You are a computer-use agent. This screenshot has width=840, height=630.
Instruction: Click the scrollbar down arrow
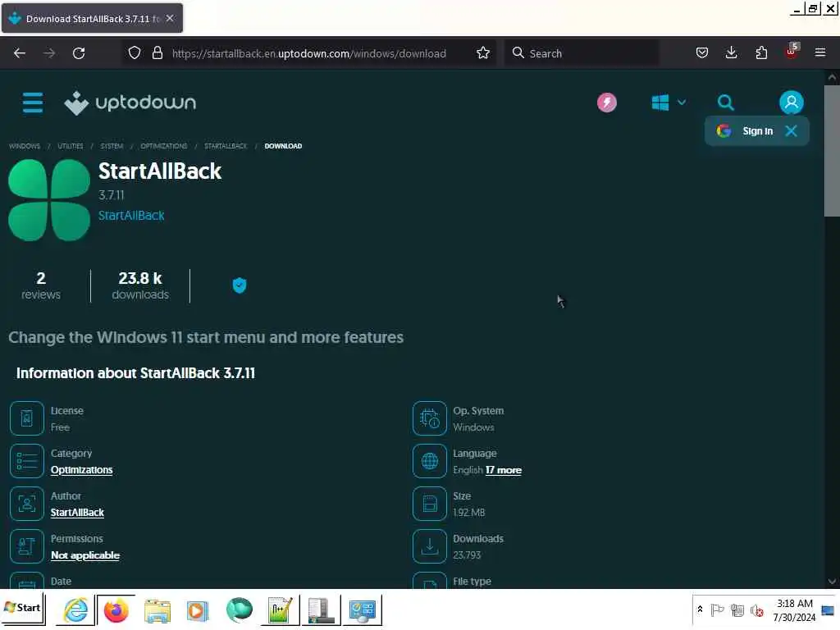click(x=832, y=582)
